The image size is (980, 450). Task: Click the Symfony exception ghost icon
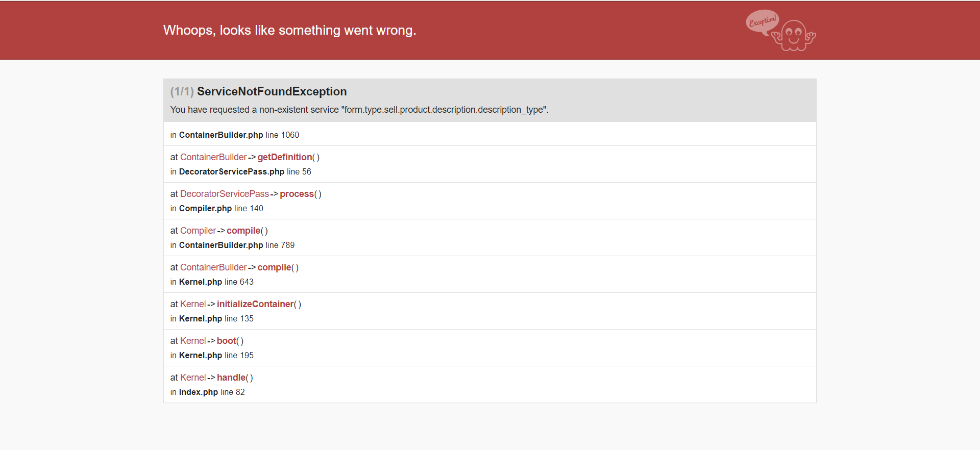click(x=794, y=35)
